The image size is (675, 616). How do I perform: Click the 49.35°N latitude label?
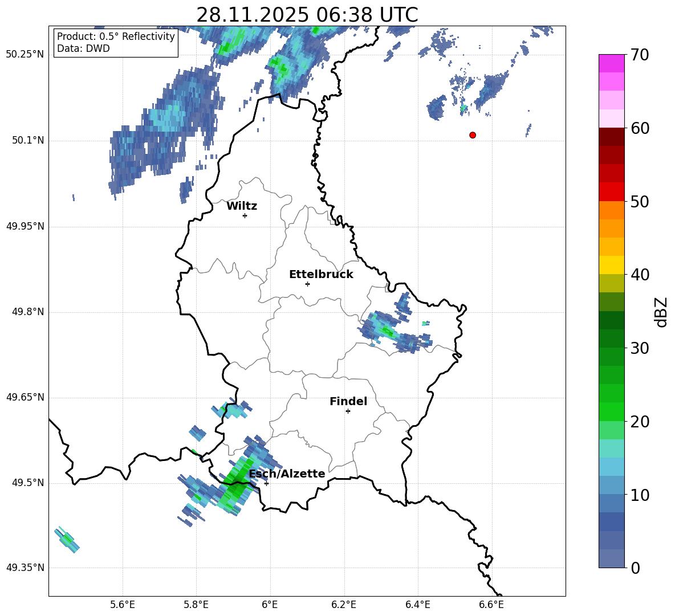pos(25,568)
